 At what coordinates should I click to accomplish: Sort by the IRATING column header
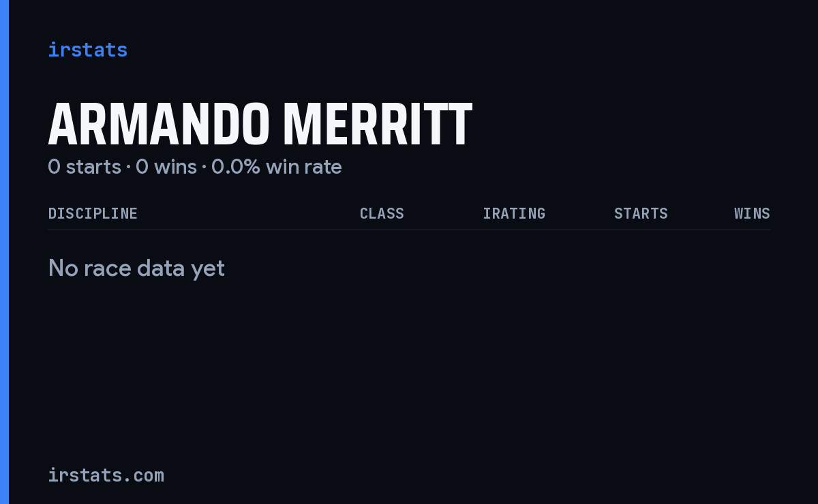[514, 213]
